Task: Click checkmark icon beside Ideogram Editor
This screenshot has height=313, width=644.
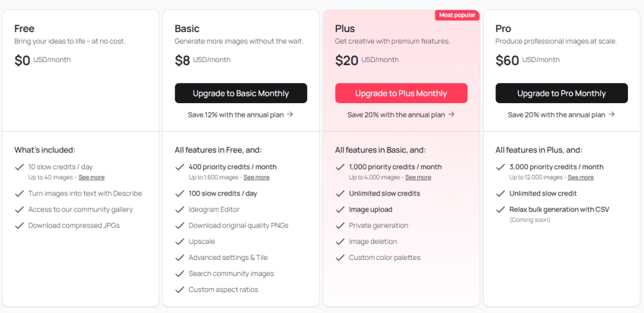Action: coord(179,209)
